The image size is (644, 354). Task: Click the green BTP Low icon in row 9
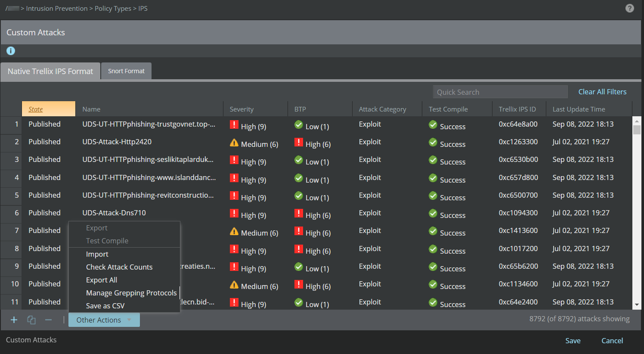[299, 267]
